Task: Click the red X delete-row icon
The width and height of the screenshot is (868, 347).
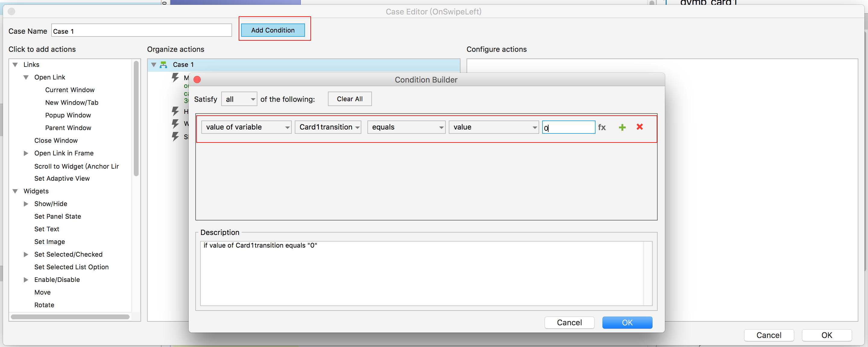Action: point(640,127)
